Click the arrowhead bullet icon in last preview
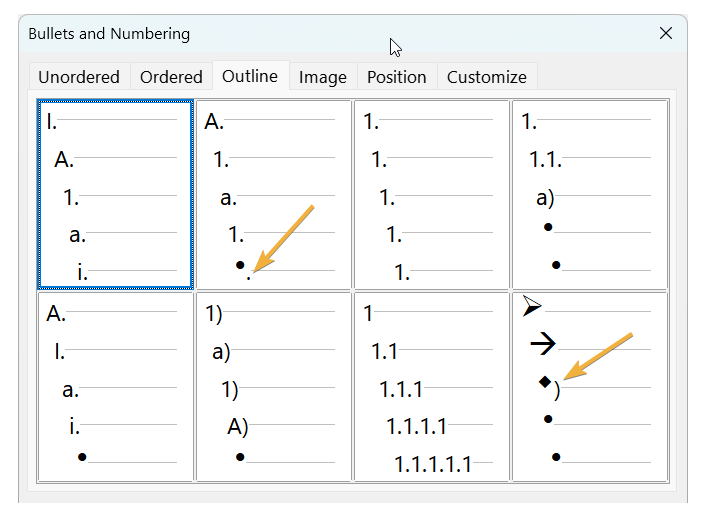Screen dimensions: 711x521 point(532,307)
